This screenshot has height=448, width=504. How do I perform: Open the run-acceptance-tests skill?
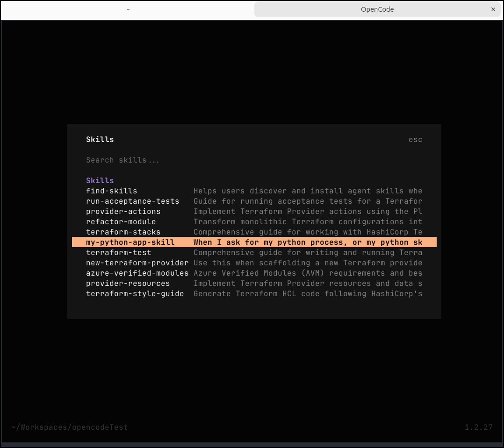(x=132, y=201)
